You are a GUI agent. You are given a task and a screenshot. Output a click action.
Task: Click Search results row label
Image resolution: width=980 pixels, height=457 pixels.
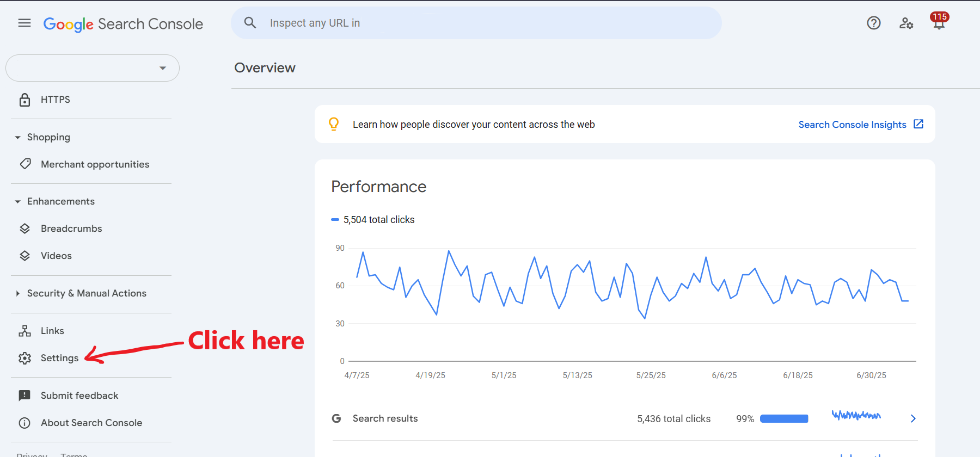pyautogui.click(x=385, y=418)
